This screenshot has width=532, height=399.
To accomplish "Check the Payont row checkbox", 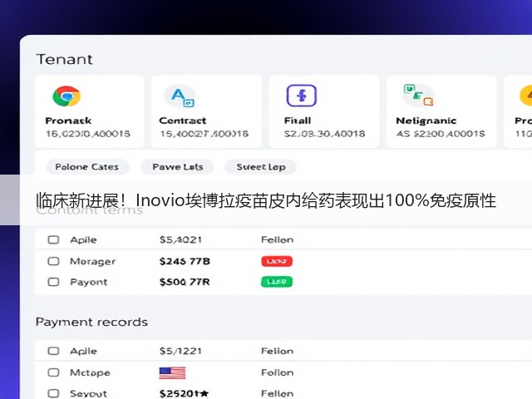I will (x=53, y=282).
